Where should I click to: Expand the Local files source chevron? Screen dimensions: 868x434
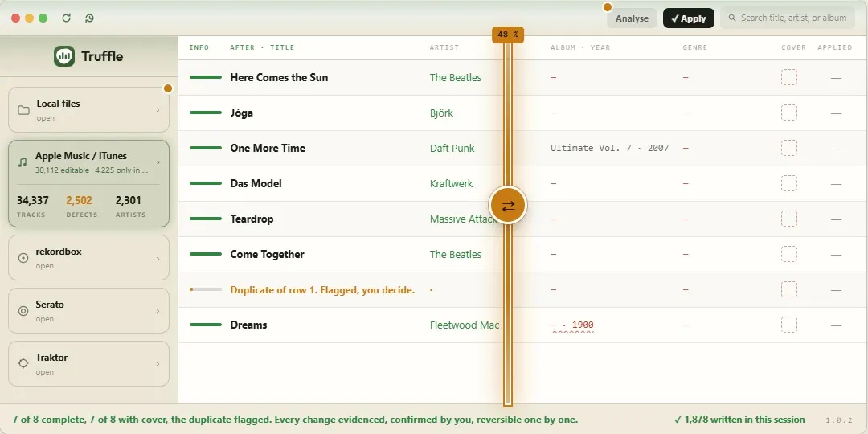pyautogui.click(x=158, y=110)
